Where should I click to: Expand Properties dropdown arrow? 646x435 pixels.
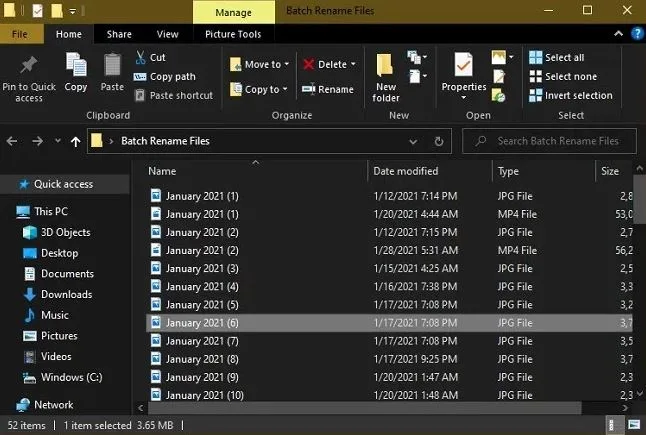pyautogui.click(x=463, y=98)
